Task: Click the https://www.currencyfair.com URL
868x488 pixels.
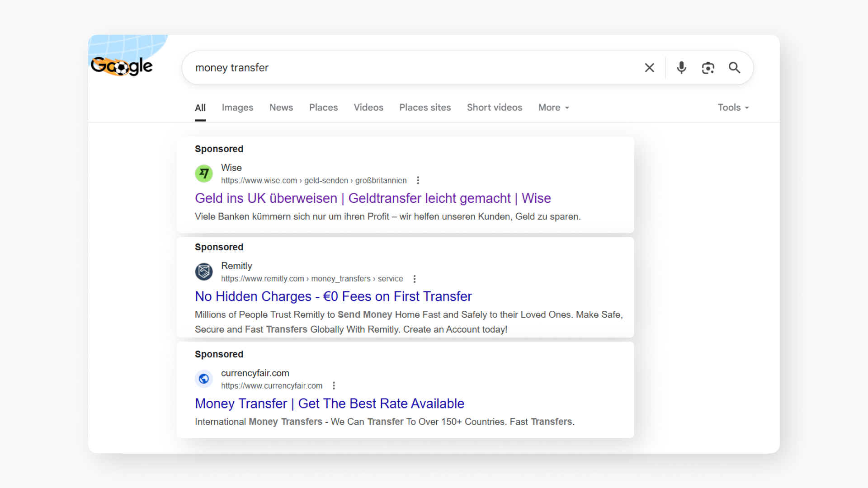Action: [272, 385]
